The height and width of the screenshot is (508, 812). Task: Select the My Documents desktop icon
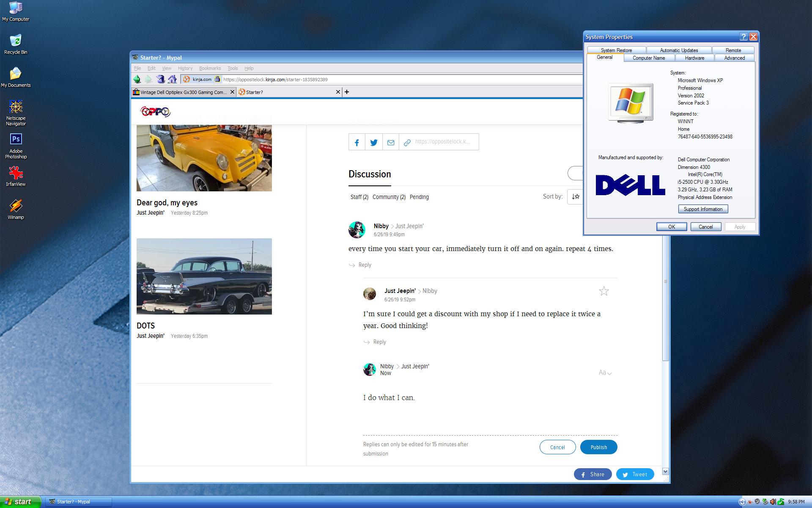tap(16, 77)
